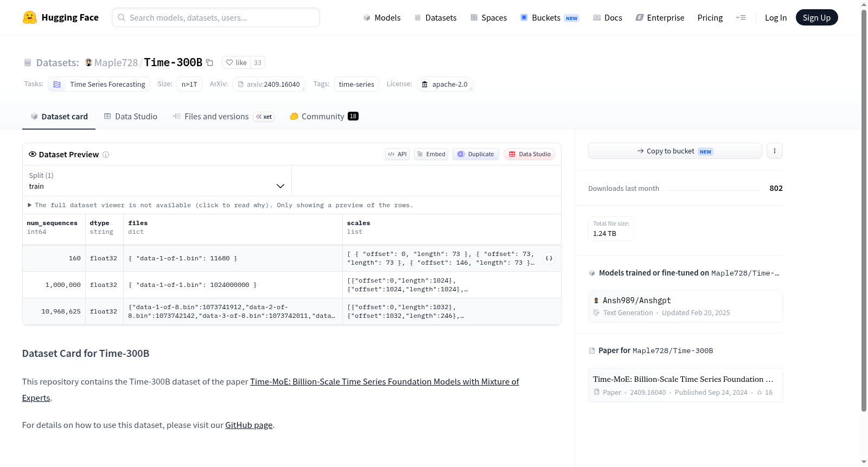Copy dataset name with the copy icon
The height and width of the screenshot is (467, 868).
(209, 62)
